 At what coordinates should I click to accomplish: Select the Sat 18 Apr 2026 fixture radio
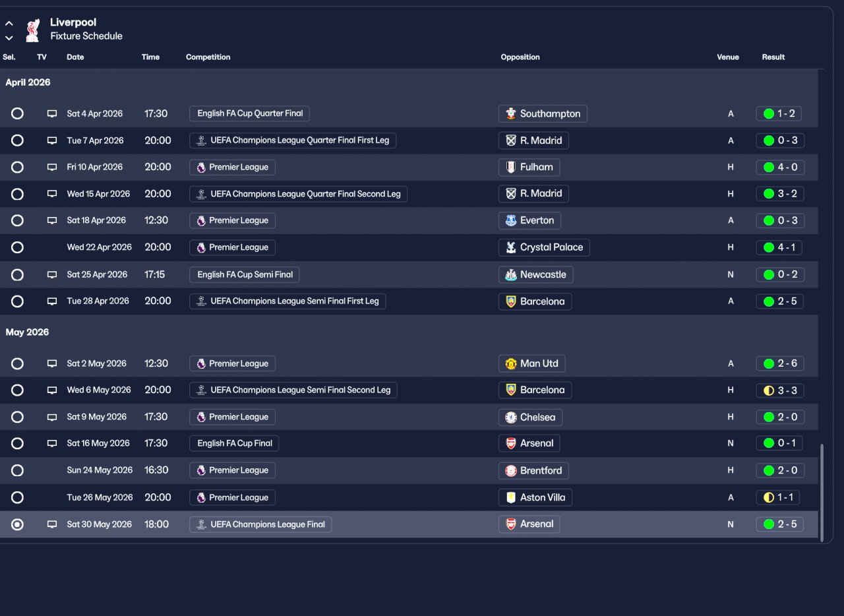click(x=17, y=220)
